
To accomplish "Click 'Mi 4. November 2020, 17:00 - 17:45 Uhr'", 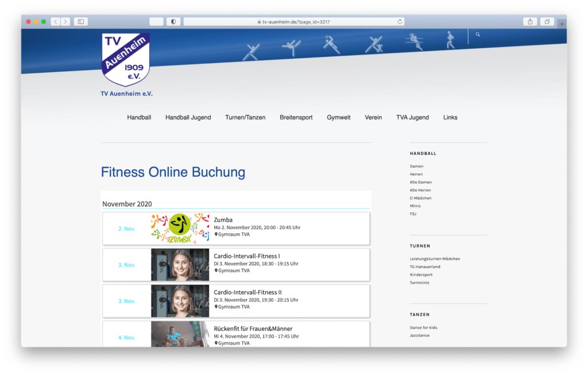I will pyautogui.click(x=257, y=336).
